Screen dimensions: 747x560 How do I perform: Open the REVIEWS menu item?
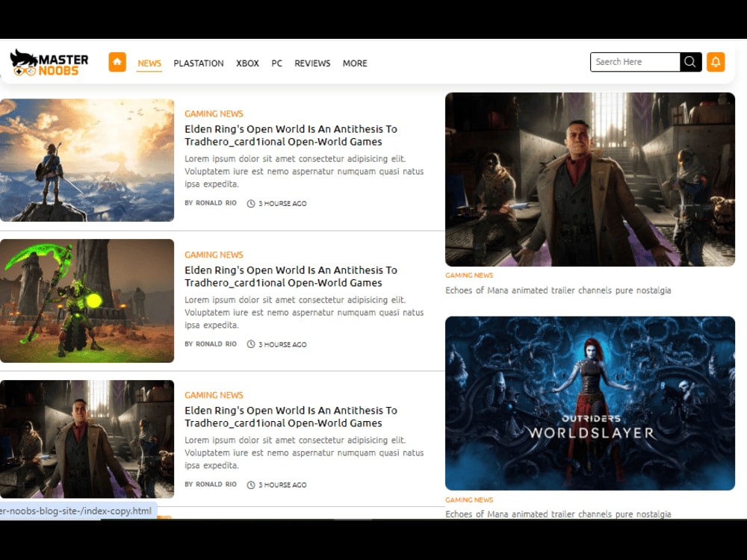tap(312, 63)
